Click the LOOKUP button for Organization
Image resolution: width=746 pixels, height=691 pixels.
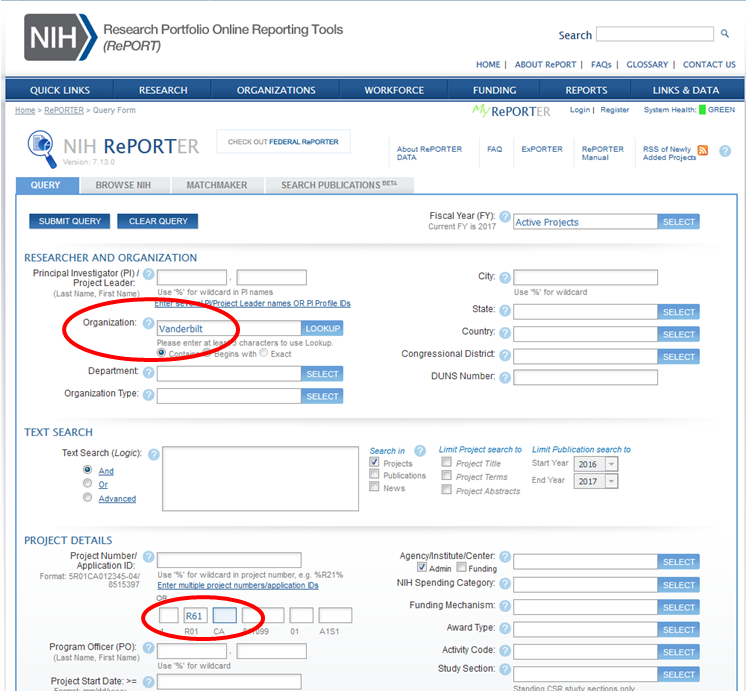click(322, 328)
